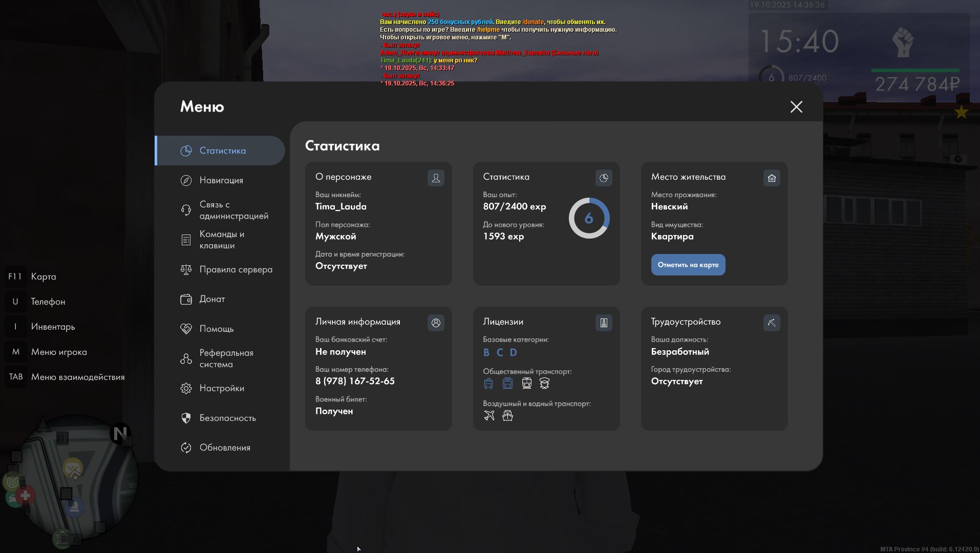Click the handshake icon next to Помощь
980x553 pixels.
[186, 329]
